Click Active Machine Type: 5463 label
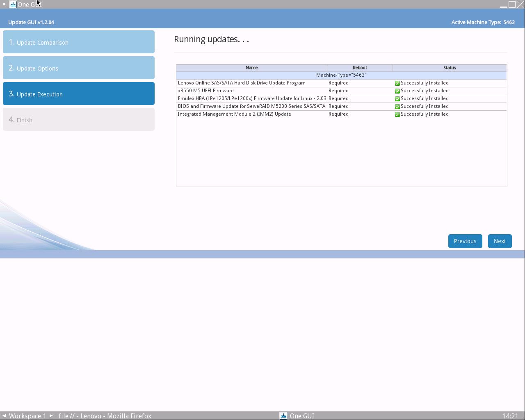This screenshot has height=420, width=525. 483,22
